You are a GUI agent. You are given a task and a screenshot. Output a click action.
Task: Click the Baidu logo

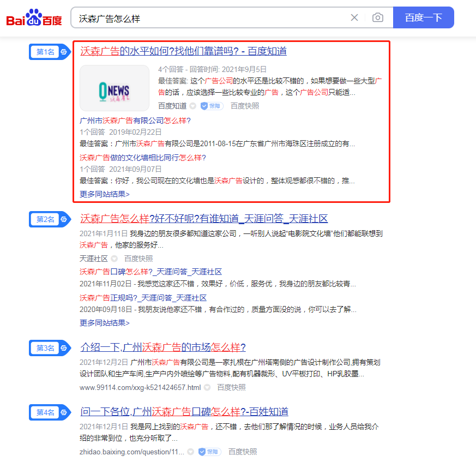coord(34,18)
